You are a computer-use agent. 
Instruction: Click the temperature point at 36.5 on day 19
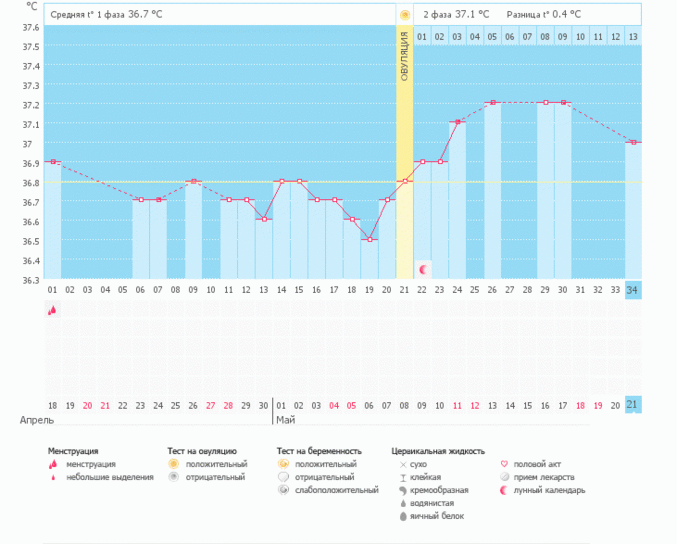[370, 240]
